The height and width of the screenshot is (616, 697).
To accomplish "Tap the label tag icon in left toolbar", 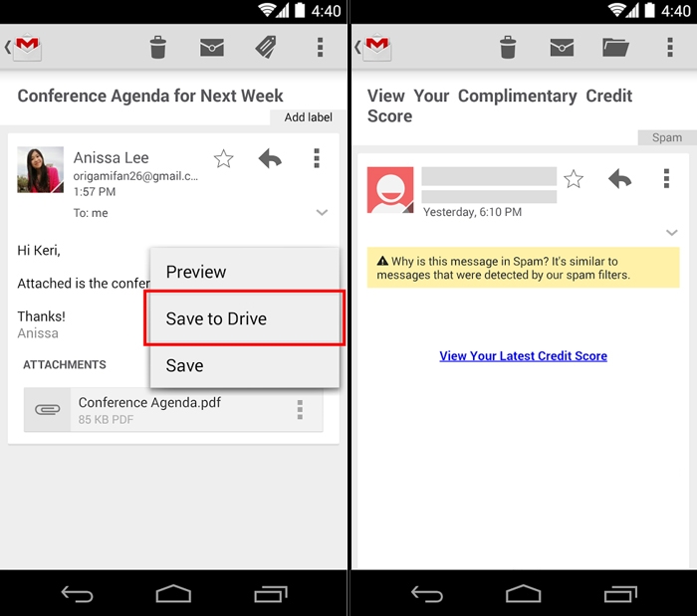I will pos(266,47).
